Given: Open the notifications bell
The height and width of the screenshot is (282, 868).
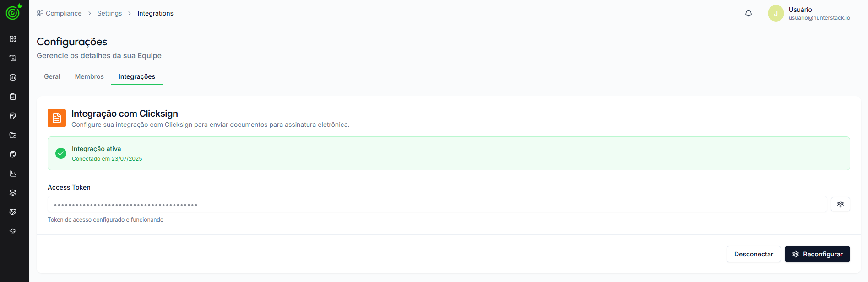Looking at the screenshot, I should click(749, 13).
